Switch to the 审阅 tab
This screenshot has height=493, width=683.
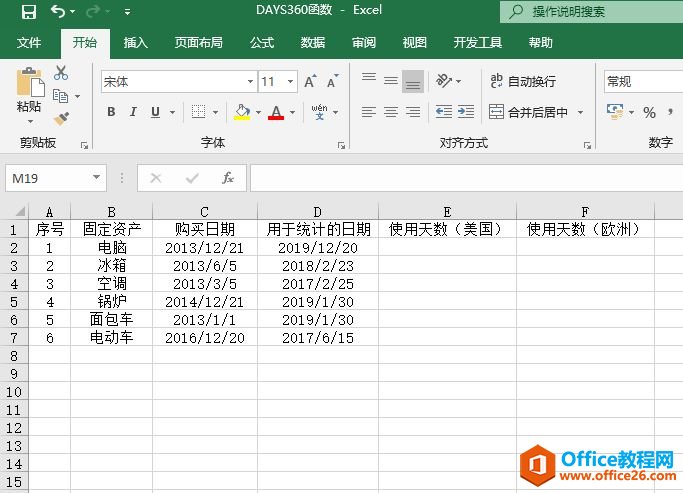pyautogui.click(x=364, y=43)
